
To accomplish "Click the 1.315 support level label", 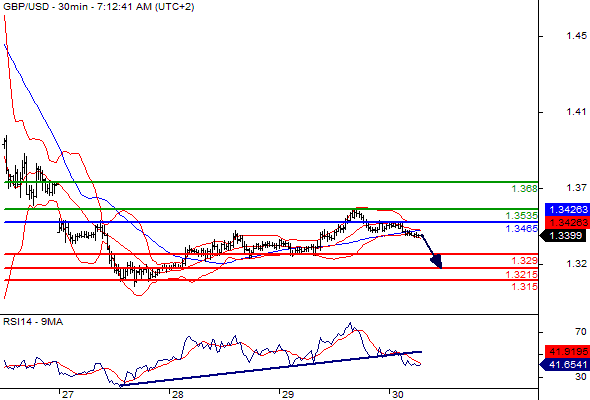I will [x=525, y=286].
